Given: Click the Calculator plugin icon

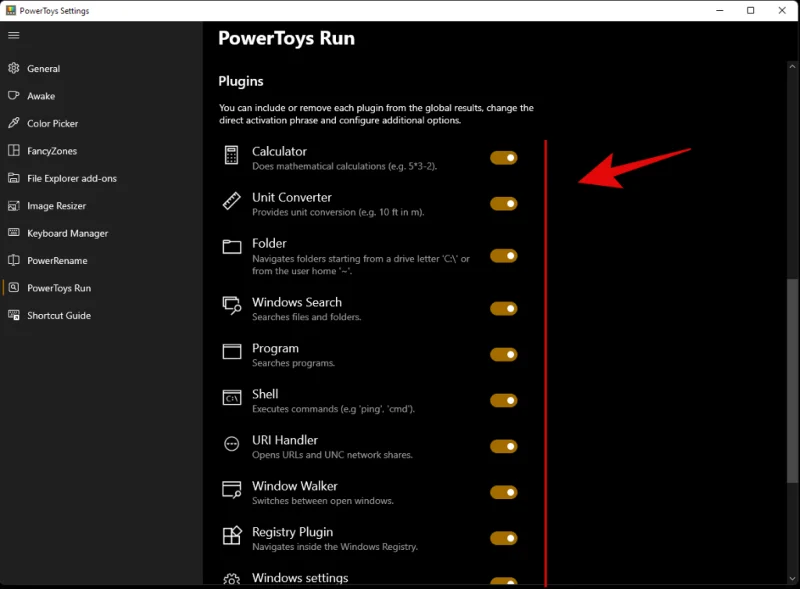Looking at the screenshot, I should click(231, 157).
